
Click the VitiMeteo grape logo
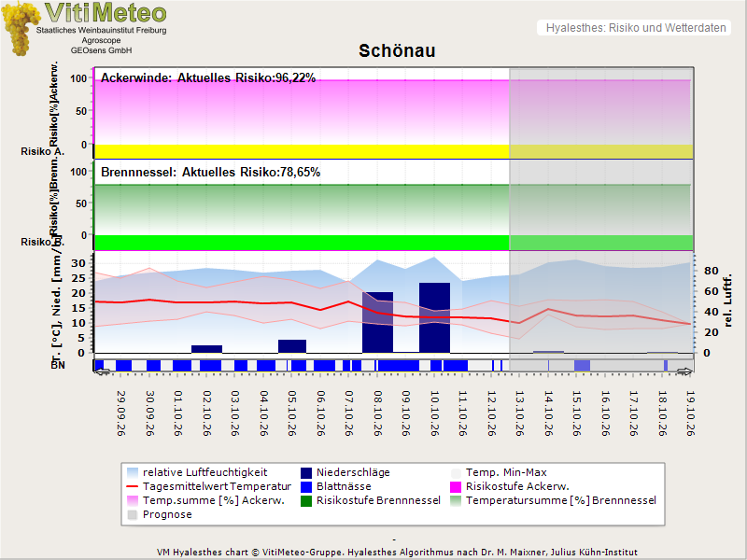[x=21, y=28]
